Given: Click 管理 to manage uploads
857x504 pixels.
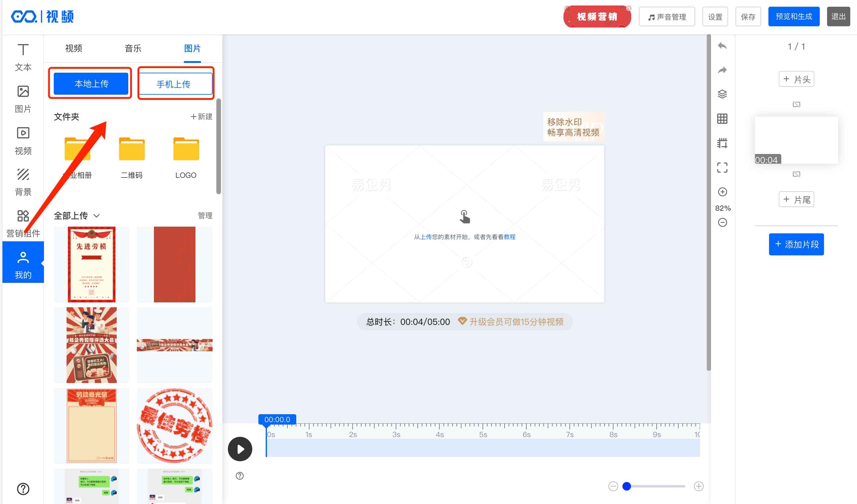Looking at the screenshot, I should [205, 216].
